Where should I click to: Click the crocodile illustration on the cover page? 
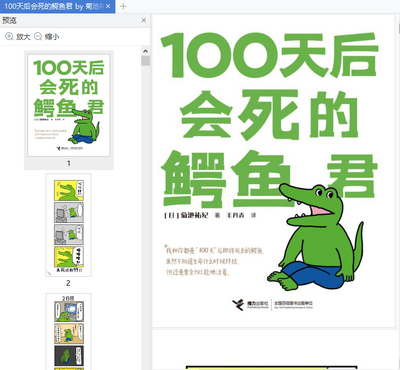(x=315, y=237)
